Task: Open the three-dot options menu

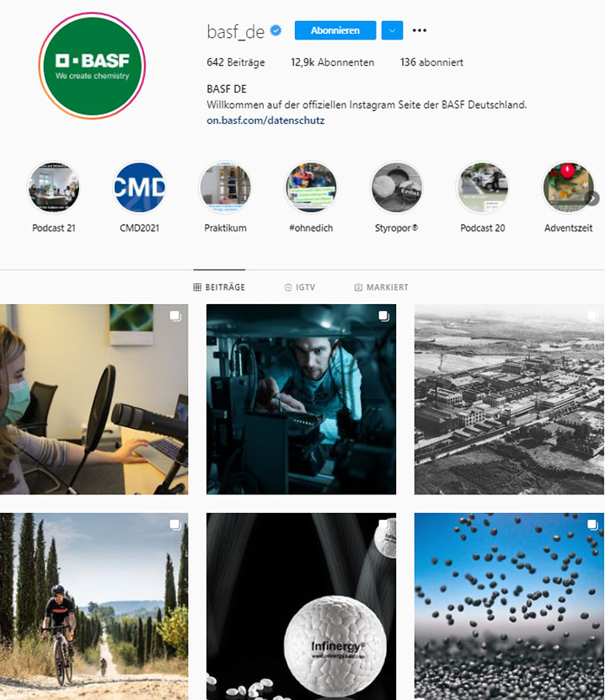Action: (x=420, y=30)
